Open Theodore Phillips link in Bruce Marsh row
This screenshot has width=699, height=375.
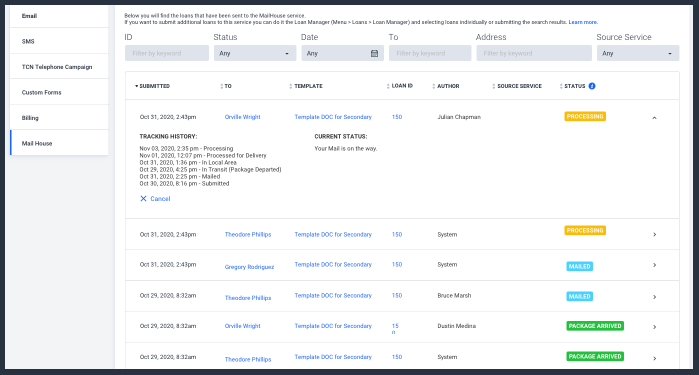coord(248,298)
